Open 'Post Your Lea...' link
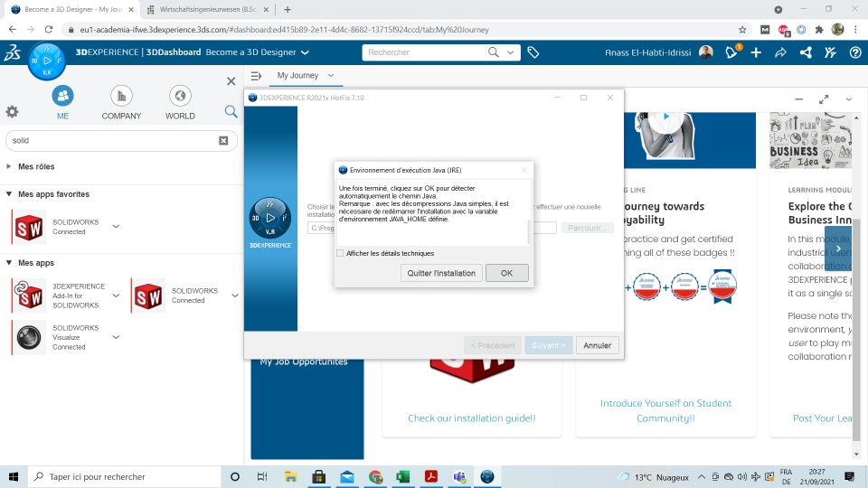This screenshot has height=488, width=868. pos(822,418)
